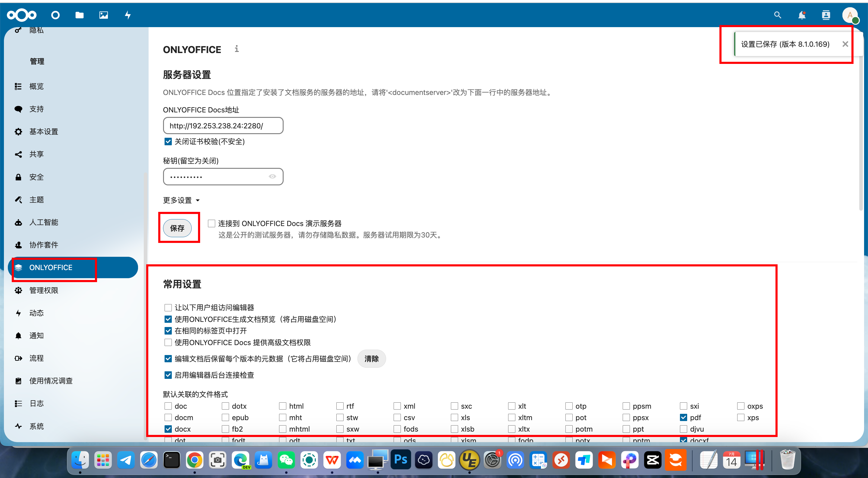Open Terminal from the dock
This screenshot has width=868, height=478.
pos(171,460)
